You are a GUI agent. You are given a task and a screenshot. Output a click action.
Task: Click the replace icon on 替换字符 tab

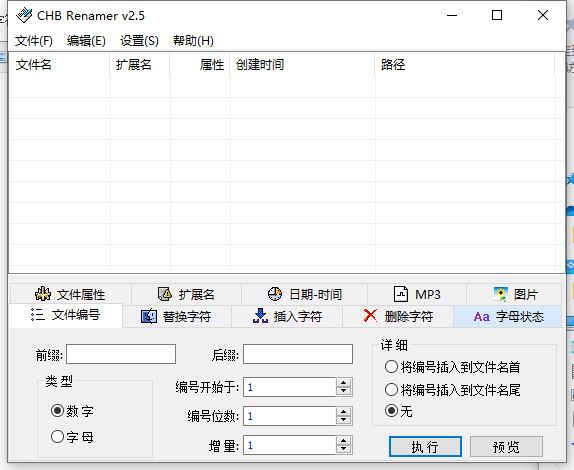click(x=149, y=316)
